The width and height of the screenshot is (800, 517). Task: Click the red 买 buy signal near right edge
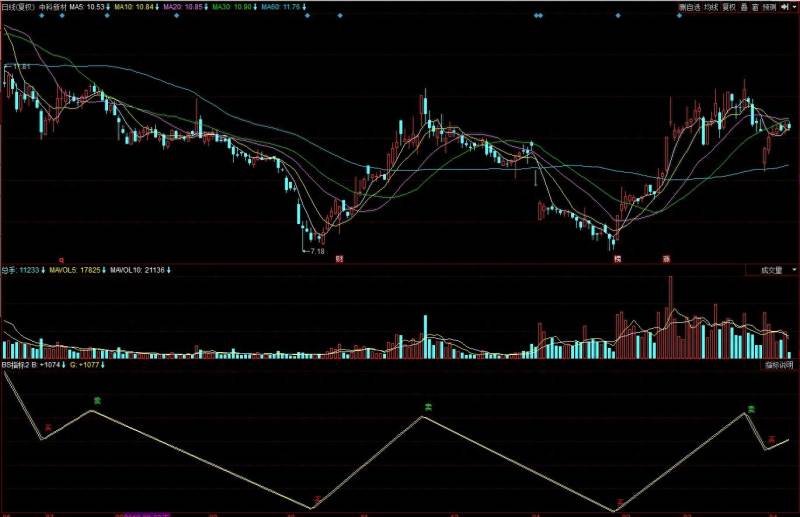(772, 439)
